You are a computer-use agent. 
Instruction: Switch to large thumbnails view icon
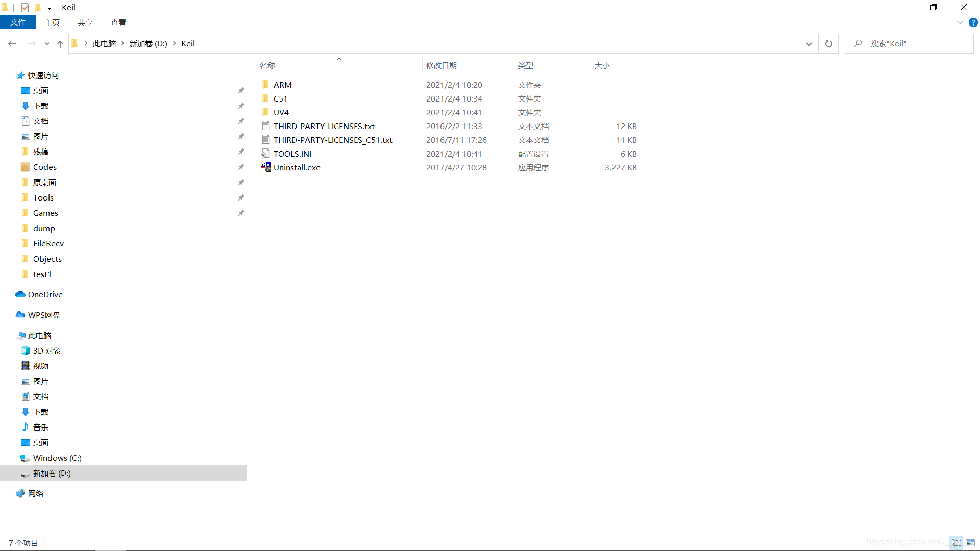point(970,542)
